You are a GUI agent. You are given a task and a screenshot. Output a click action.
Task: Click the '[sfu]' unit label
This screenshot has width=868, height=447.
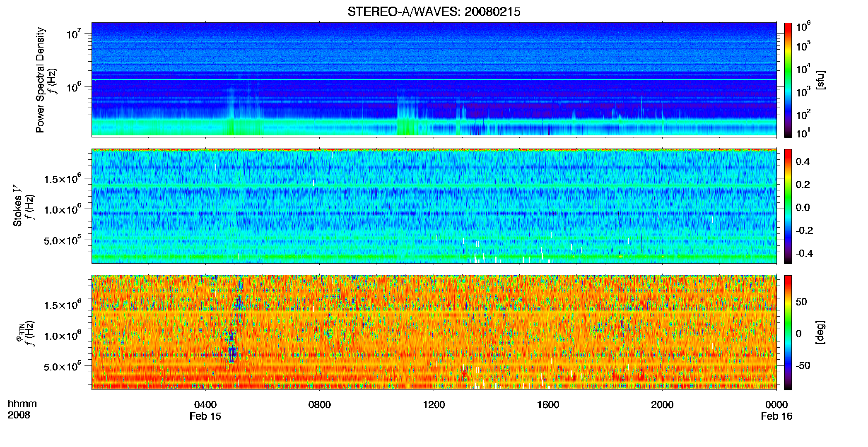820,80
